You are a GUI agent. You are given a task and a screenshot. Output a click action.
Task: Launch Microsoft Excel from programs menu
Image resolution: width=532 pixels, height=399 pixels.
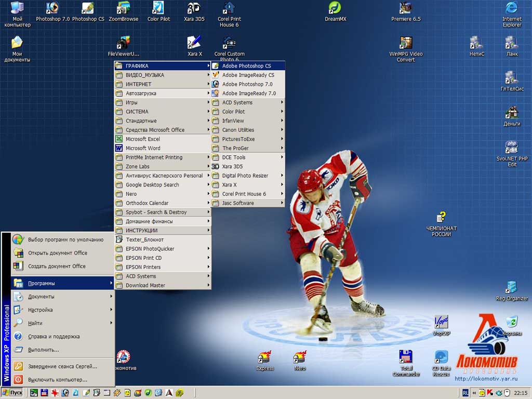tap(163, 139)
